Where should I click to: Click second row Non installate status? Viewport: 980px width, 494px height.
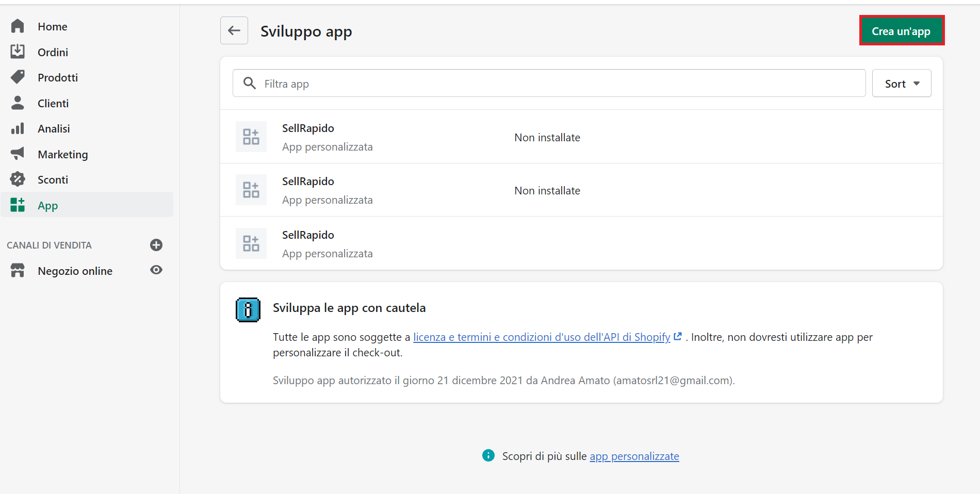coord(547,190)
